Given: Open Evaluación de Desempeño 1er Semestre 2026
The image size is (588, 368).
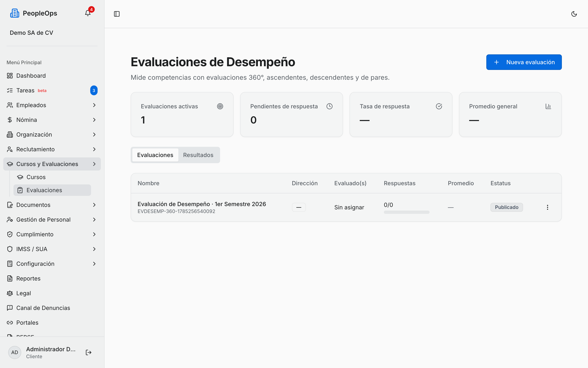Looking at the screenshot, I should point(202,204).
